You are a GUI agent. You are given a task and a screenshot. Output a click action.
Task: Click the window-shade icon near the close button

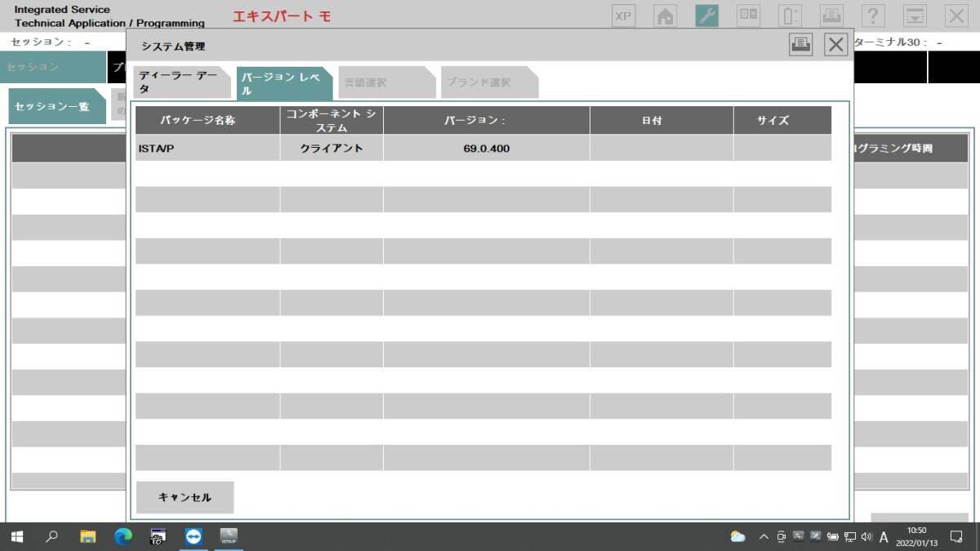915,15
